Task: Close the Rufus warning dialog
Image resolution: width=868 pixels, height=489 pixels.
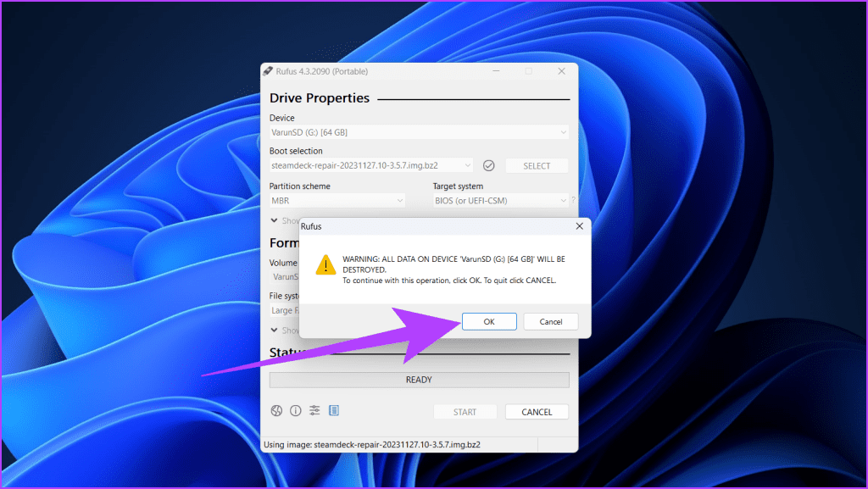Action: point(580,225)
